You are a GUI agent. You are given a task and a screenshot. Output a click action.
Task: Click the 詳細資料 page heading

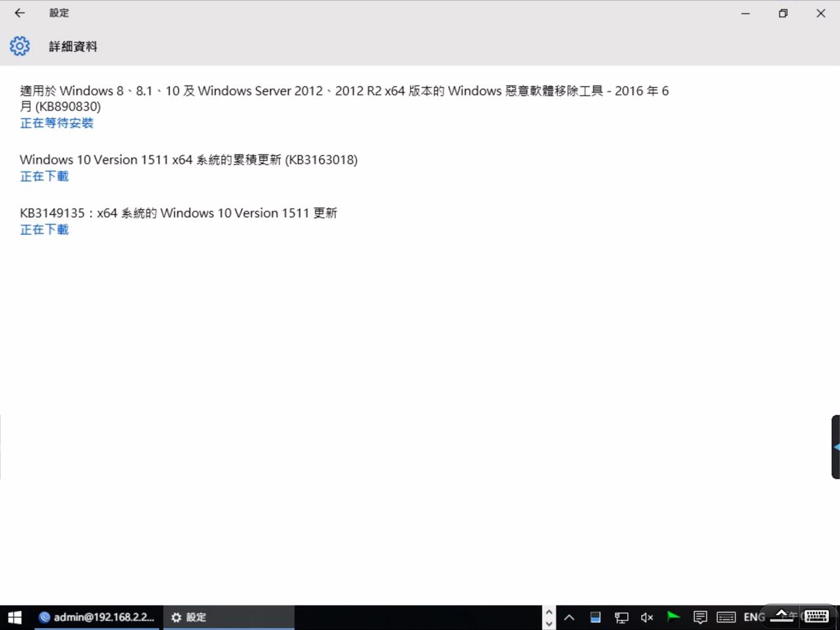click(x=73, y=47)
